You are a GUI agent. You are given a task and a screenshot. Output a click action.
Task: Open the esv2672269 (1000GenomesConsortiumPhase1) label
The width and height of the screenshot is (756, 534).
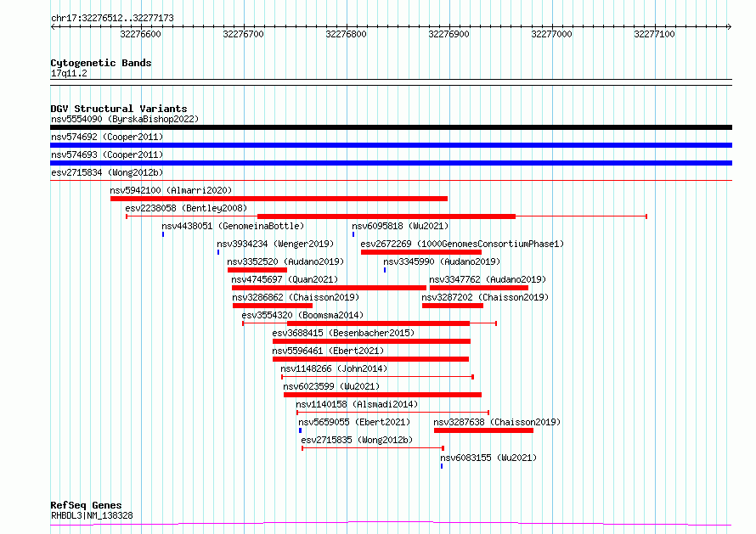click(x=462, y=244)
